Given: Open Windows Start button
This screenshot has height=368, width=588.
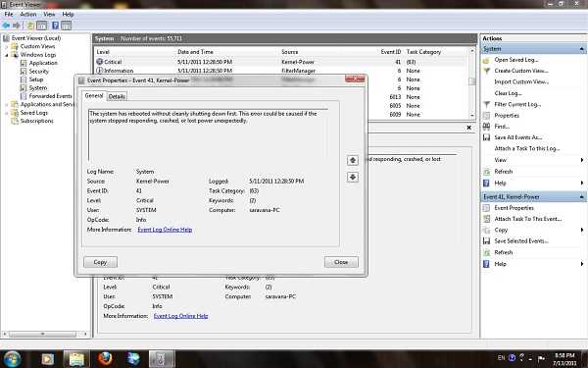Looking at the screenshot, I should 12,358.
